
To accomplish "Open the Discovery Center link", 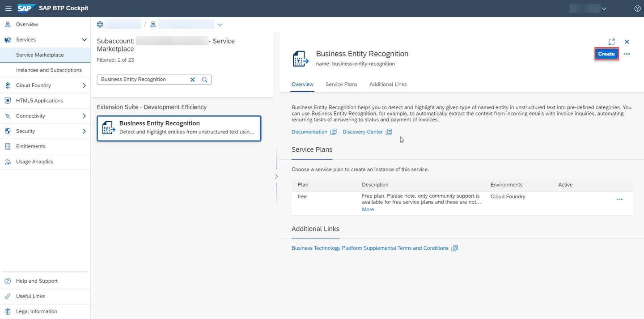I will click(x=363, y=132).
